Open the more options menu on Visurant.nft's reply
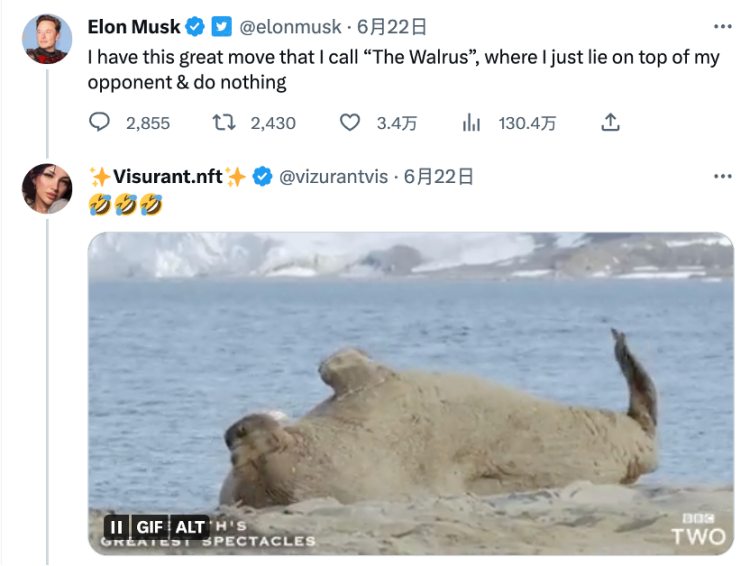 (722, 177)
